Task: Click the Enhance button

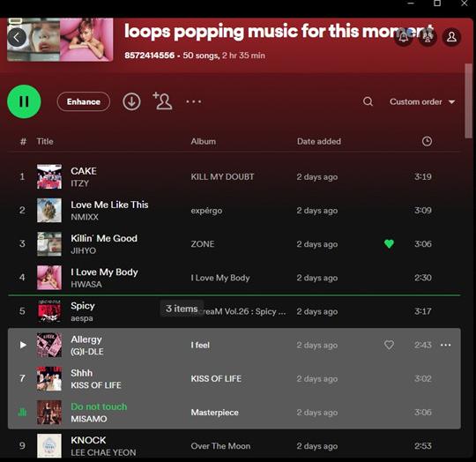Action: coord(84,101)
